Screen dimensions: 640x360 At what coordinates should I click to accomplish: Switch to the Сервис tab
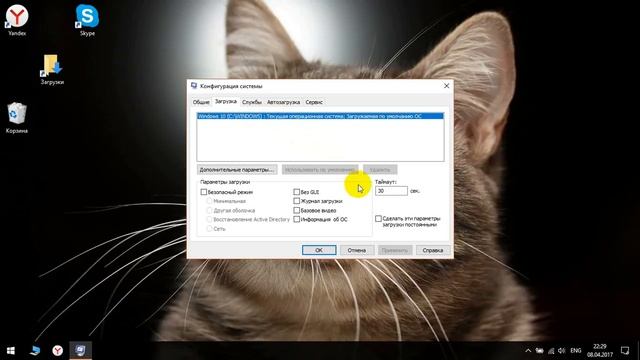coord(314,102)
